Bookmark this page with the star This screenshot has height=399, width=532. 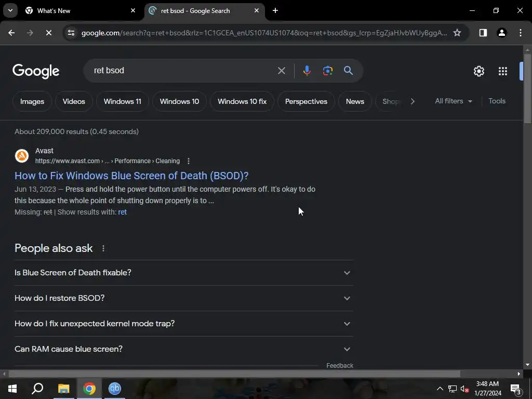pos(457,33)
